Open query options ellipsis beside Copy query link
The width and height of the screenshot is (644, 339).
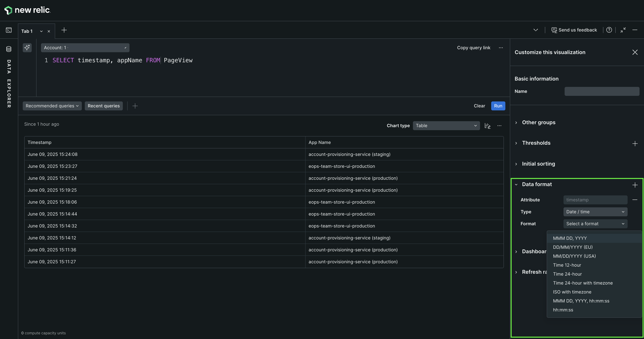(x=501, y=48)
